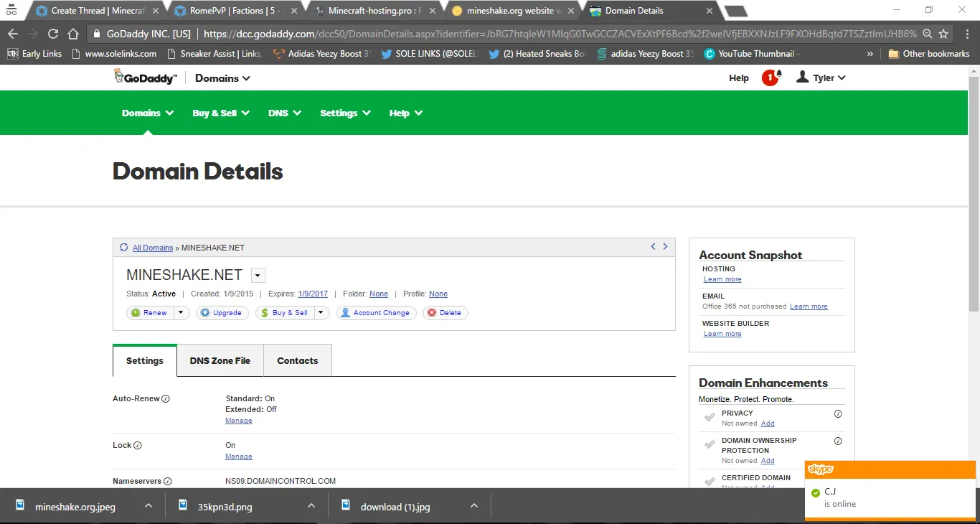Image resolution: width=980 pixels, height=524 pixels.
Task: Focus the browser address bar URL
Action: [x=560, y=34]
